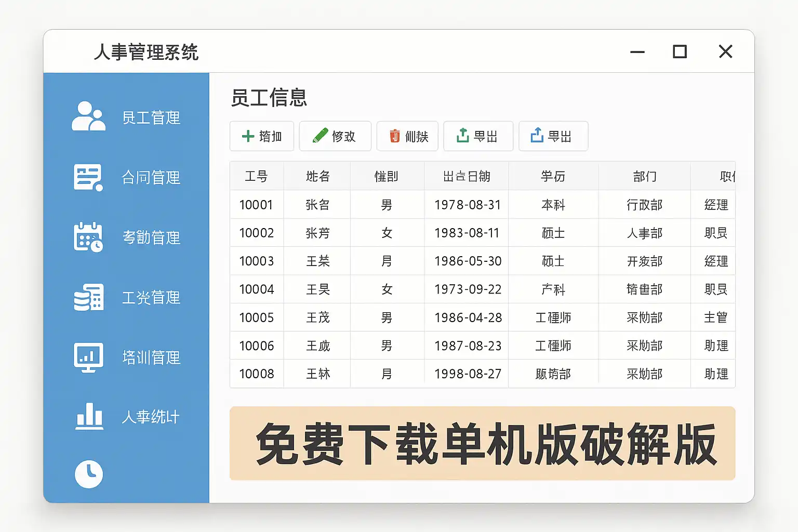Click the red trash delete button
798x532 pixels.
(408, 136)
